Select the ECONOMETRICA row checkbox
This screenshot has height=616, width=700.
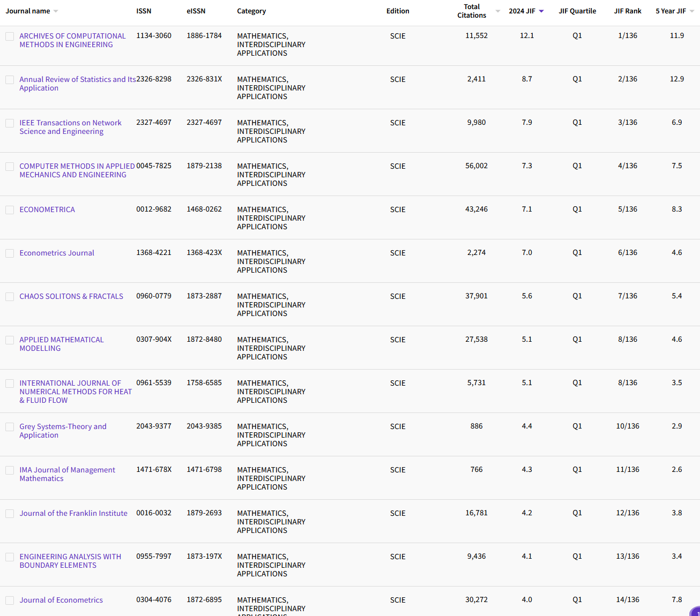(9, 210)
